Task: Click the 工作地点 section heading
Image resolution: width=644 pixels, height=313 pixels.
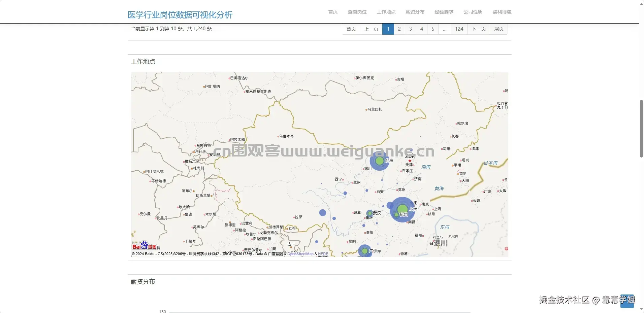Action: 143,62
